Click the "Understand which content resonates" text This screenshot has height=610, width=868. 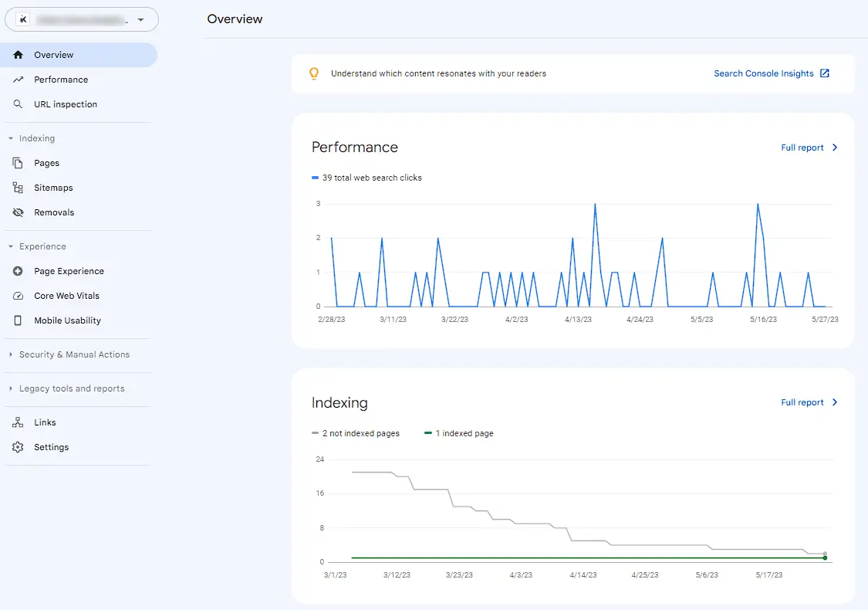[x=438, y=73]
